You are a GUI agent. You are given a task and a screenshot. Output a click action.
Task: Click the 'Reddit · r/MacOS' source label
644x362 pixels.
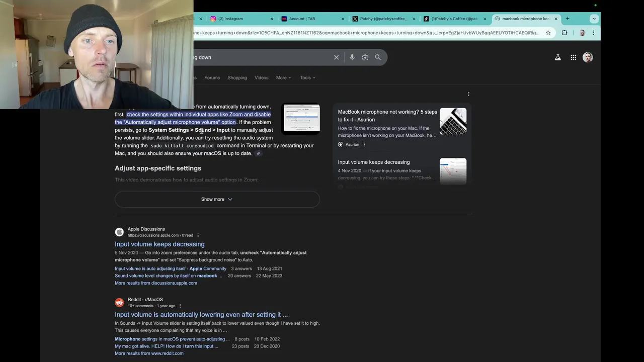[x=145, y=300]
